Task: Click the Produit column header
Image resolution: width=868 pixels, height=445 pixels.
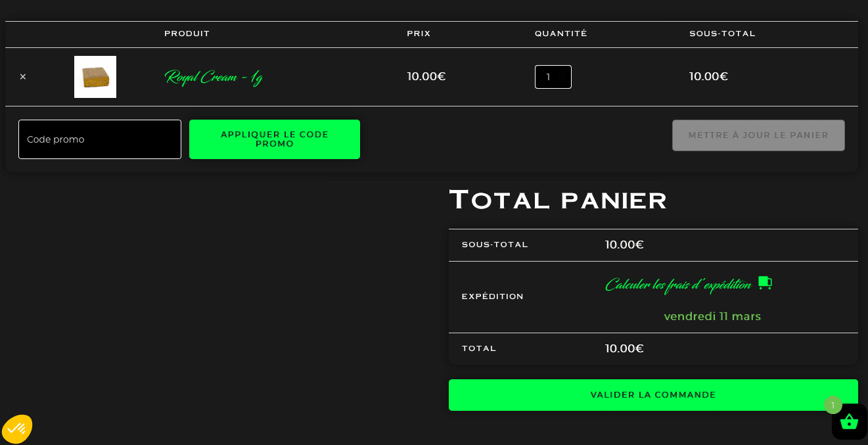Action: [x=187, y=34]
